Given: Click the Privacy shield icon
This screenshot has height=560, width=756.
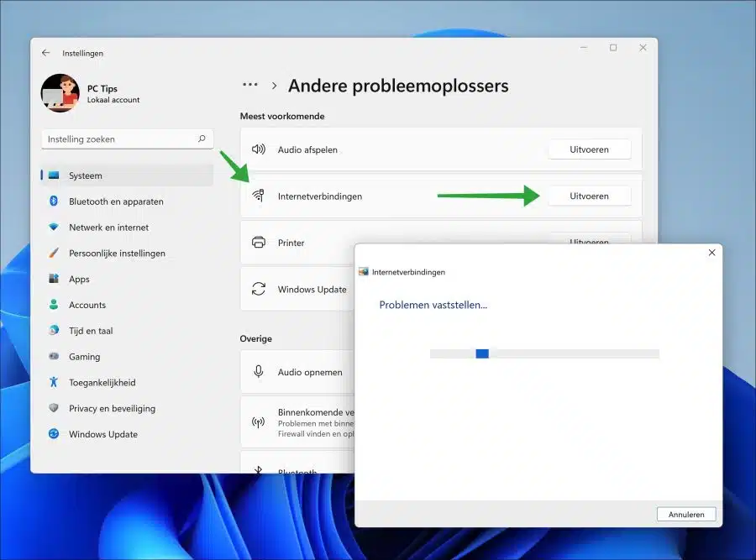Looking at the screenshot, I should (54, 408).
